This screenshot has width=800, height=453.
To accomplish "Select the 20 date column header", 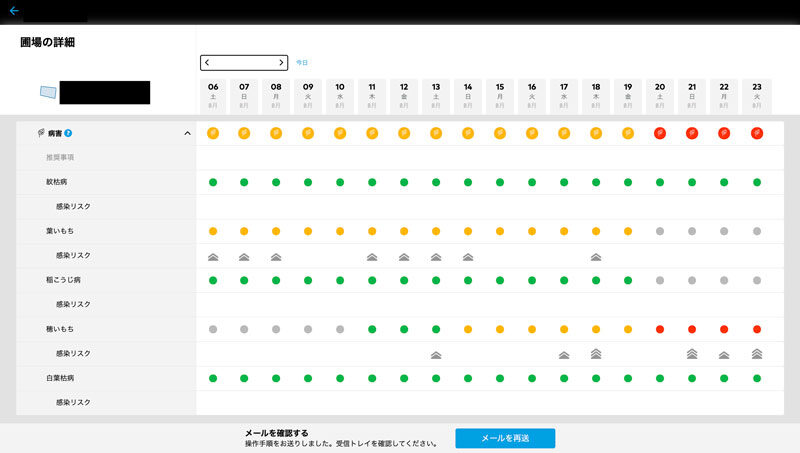I will [660, 96].
